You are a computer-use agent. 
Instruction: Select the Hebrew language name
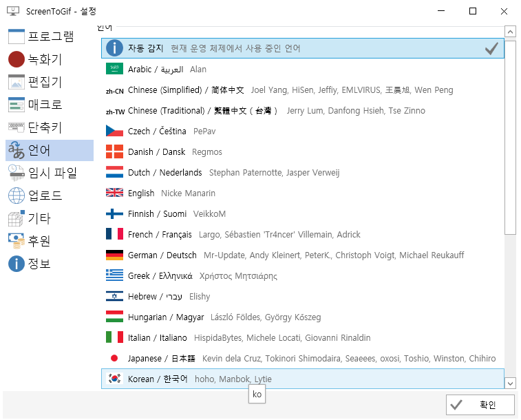pos(155,296)
